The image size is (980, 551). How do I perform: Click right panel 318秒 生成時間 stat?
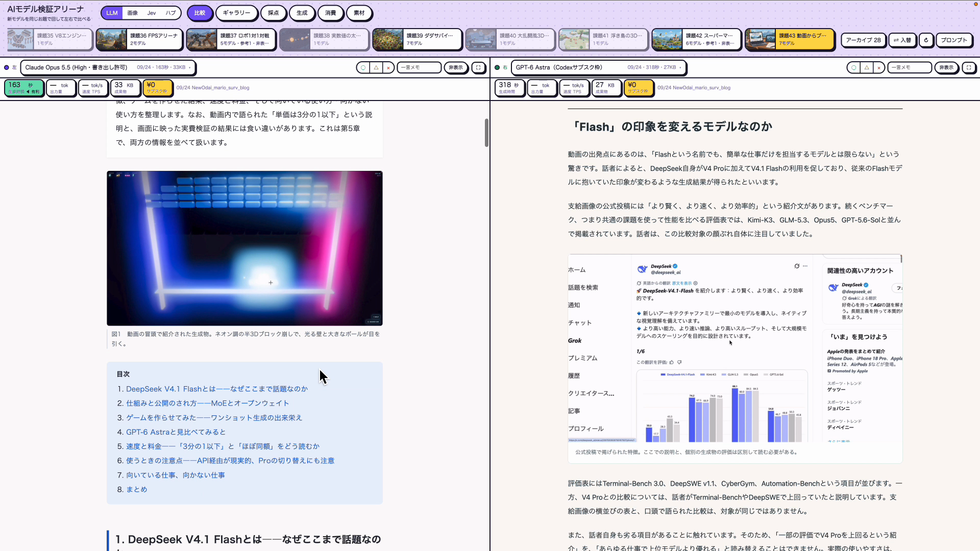click(509, 88)
